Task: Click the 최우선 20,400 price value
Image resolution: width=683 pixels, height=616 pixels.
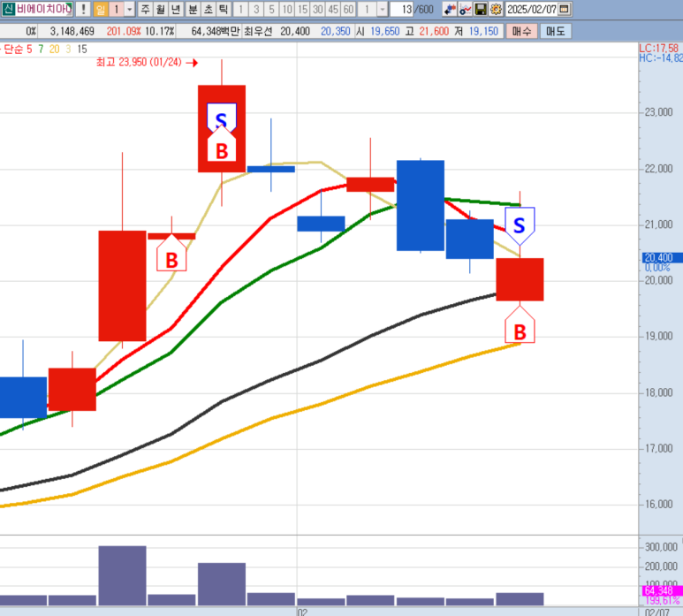Action: coord(295,31)
